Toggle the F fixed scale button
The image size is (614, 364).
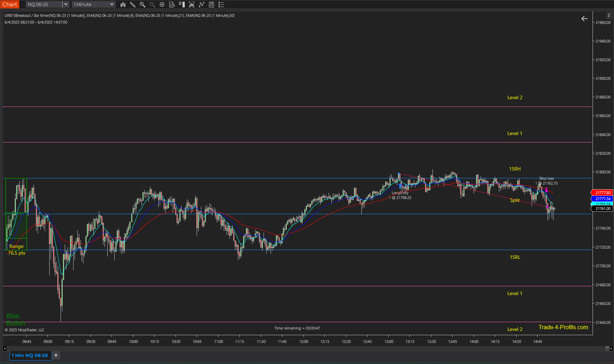click(x=609, y=15)
